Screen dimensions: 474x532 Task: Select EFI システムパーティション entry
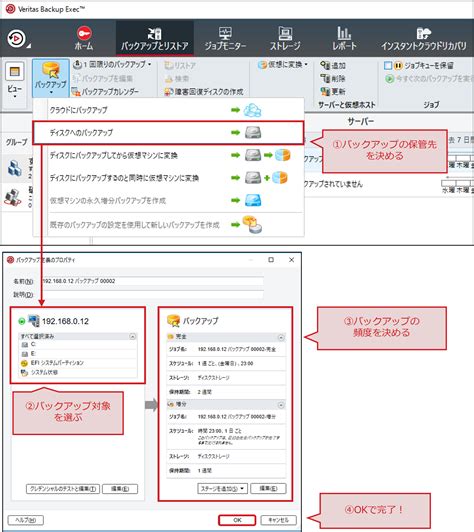point(78,363)
